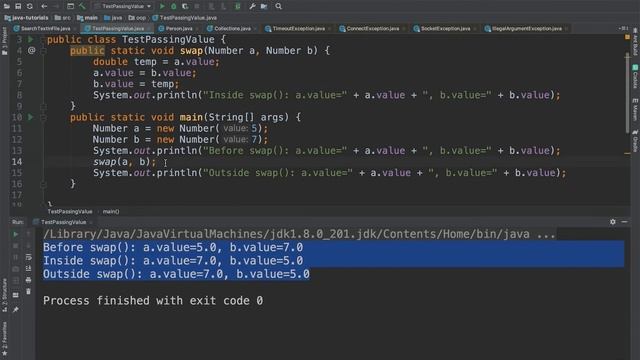Click the Debug bug icon in toolbar
Screen dimensions: 640x360
click(x=173, y=6)
